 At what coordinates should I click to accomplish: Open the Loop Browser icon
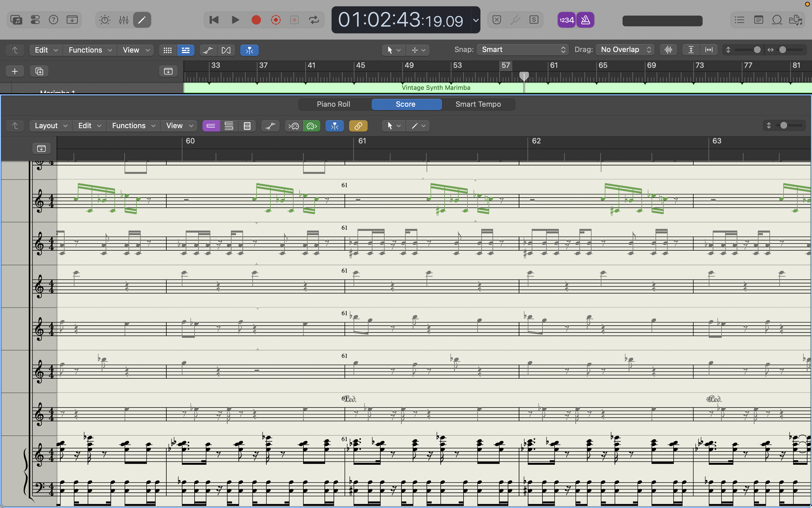[777, 20]
